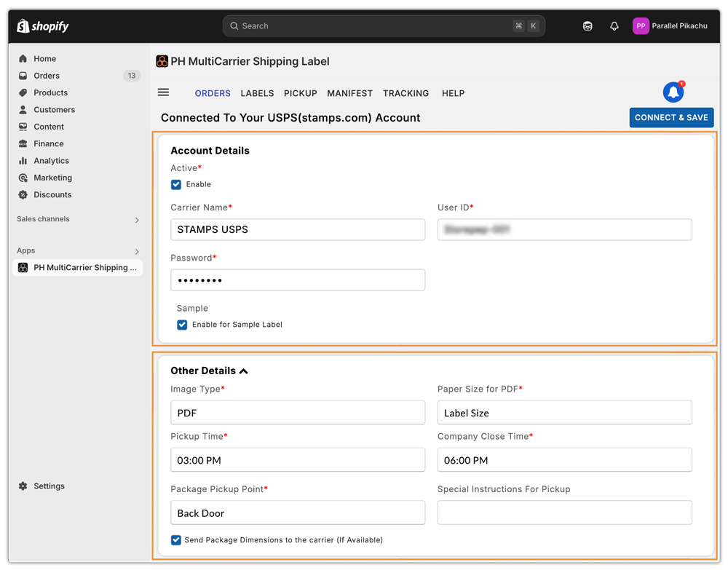Open Customers page in sidebar
The width and height of the screenshot is (728, 570).
tap(54, 109)
